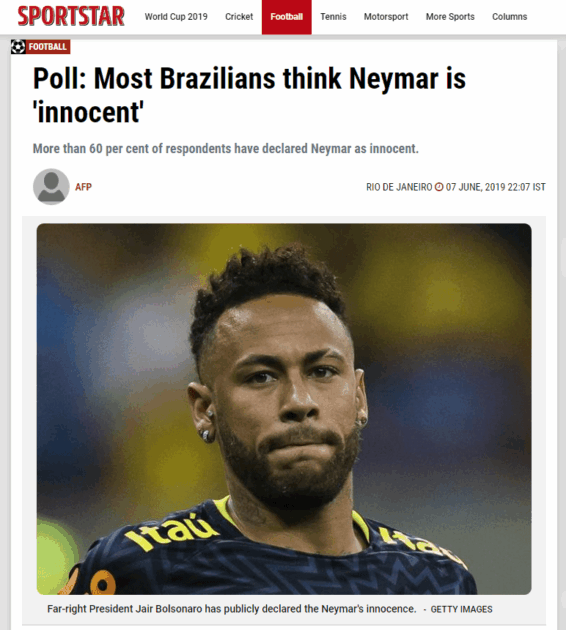The width and height of the screenshot is (566, 630).
Task: Click the author avatar icon next to AFP
Action: pos(51,187)
